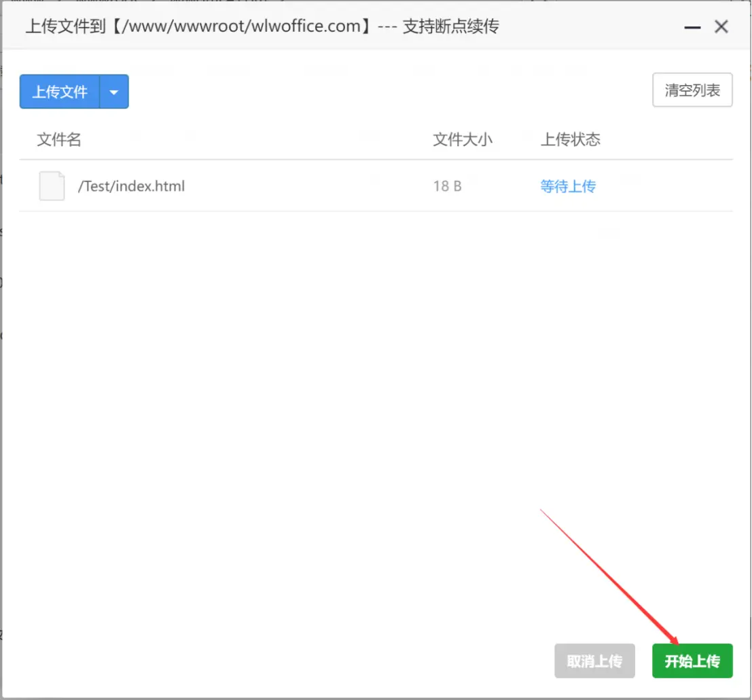Click the file icon next to /Test/index.html

52,186
